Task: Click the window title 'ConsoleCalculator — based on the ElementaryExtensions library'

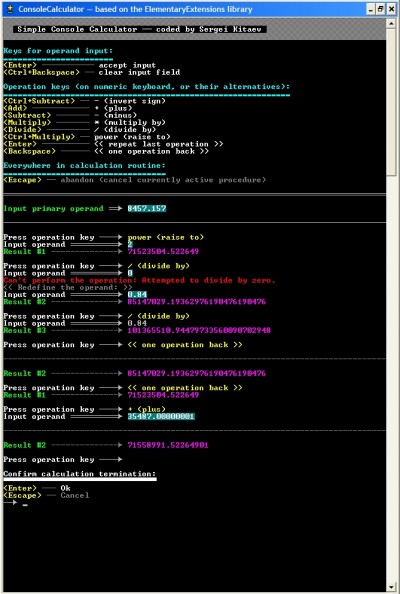Action: [x=135, y=9]
